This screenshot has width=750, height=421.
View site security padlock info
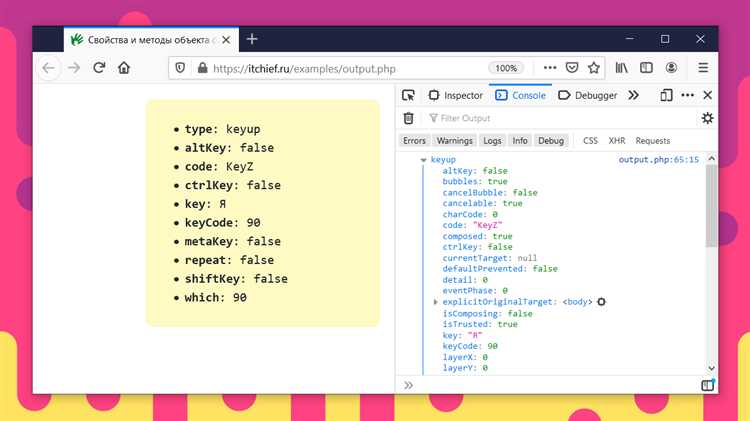click(202, 68)
